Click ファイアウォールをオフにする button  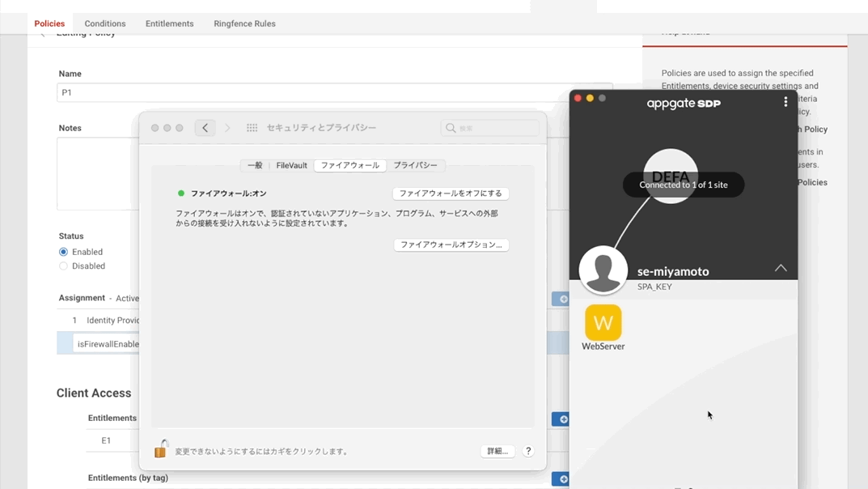coord(451,193)
